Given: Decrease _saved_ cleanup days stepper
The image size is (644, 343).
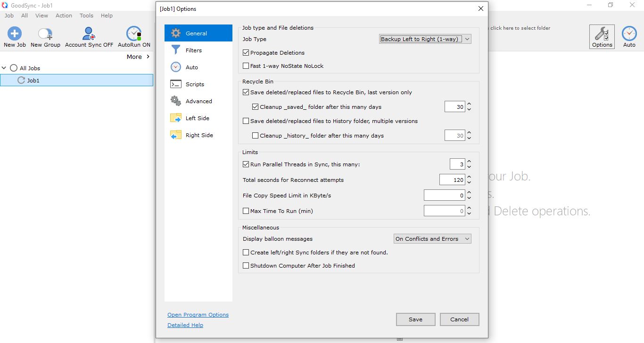Looking at the screenshot, I should [x=469, y=110].
